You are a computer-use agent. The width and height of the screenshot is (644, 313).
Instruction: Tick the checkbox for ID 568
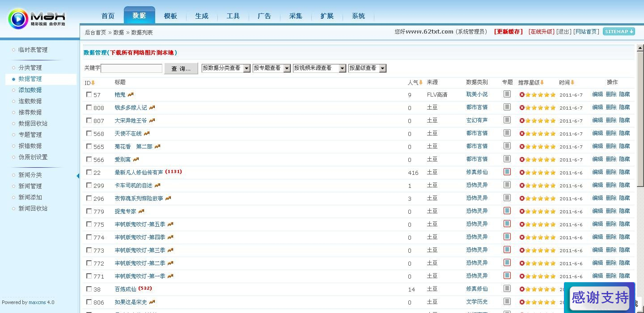click(89, 133)
